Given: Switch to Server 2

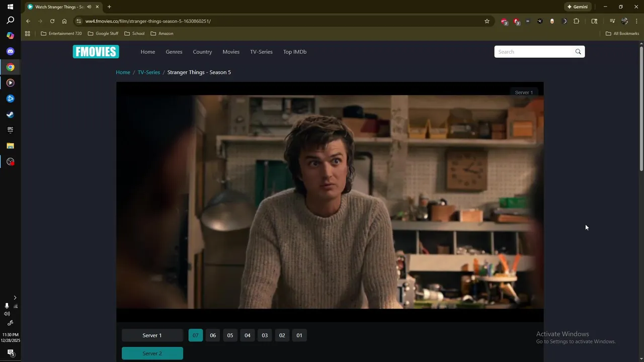Looking at the screenshot, I should pos(152,353).
